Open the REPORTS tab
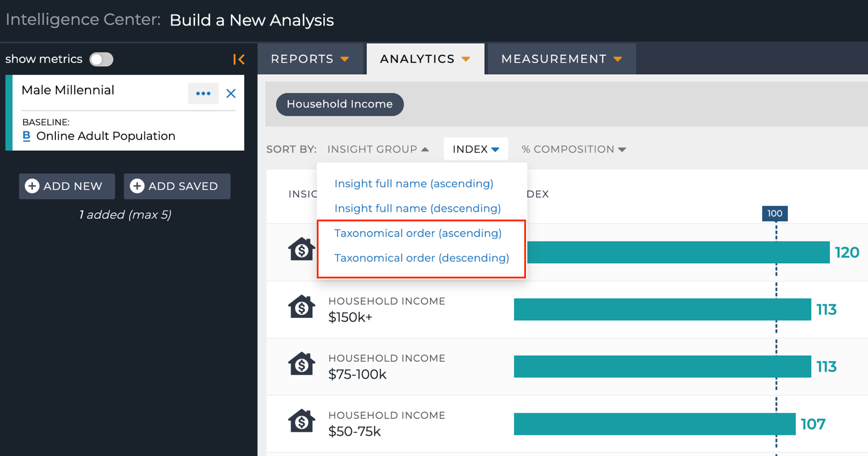Screen dimensions: 868x456 click(310, 59)
